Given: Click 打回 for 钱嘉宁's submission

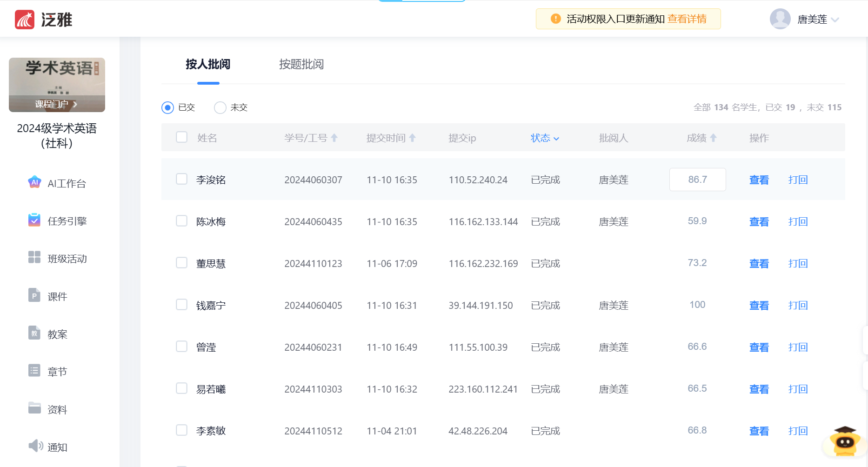Looking at the screenshot, I should [x=798, y=306].
